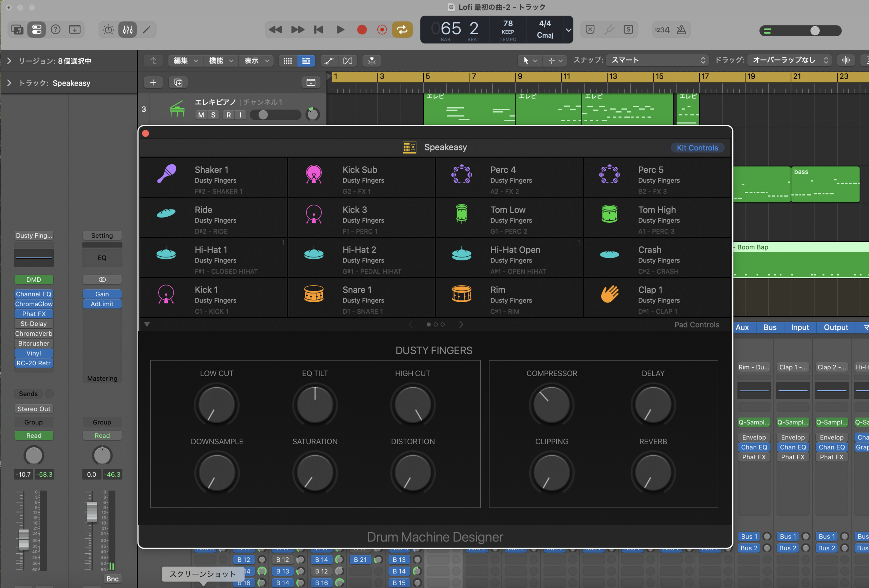Open the Editors pencil icon

(147, 30)
